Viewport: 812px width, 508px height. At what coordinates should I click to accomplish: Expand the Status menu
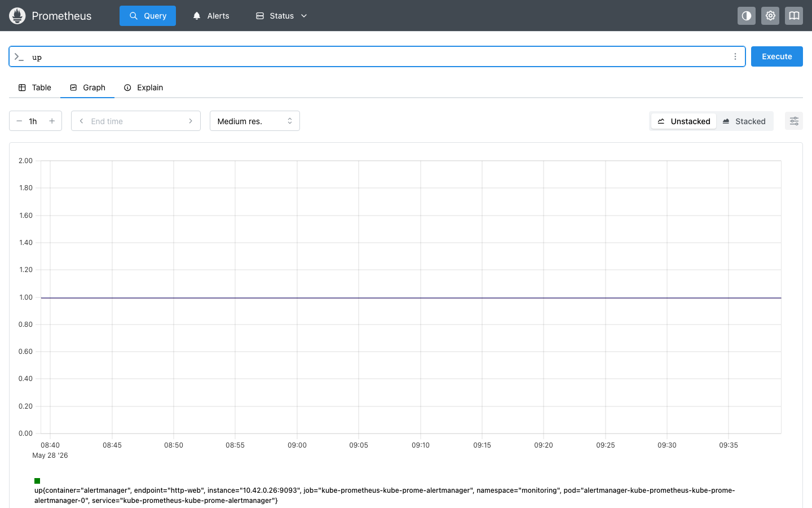[281, 16]
